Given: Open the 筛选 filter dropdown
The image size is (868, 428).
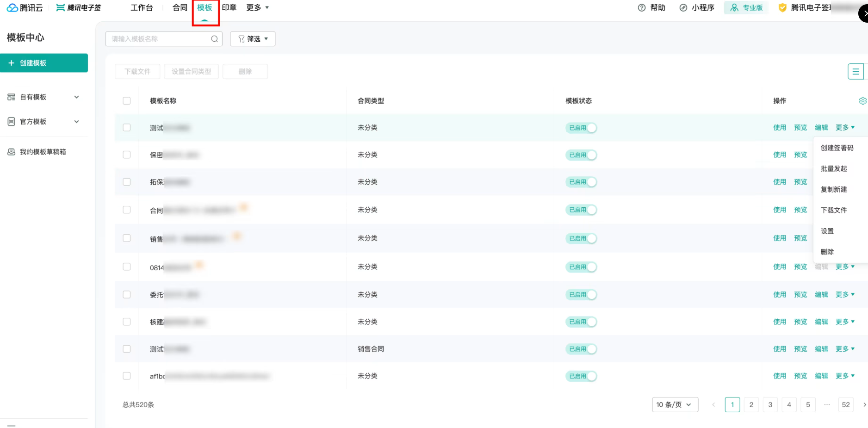Looking at the screenshot, I should pos(253,39).
